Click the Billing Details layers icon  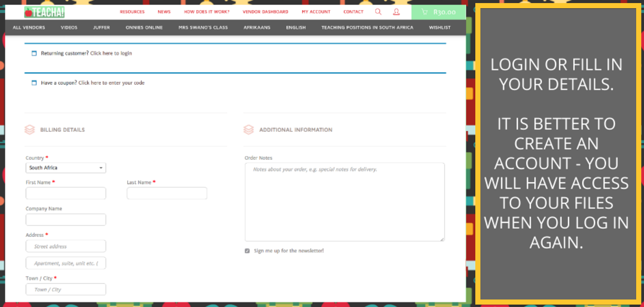coord(30,130)
